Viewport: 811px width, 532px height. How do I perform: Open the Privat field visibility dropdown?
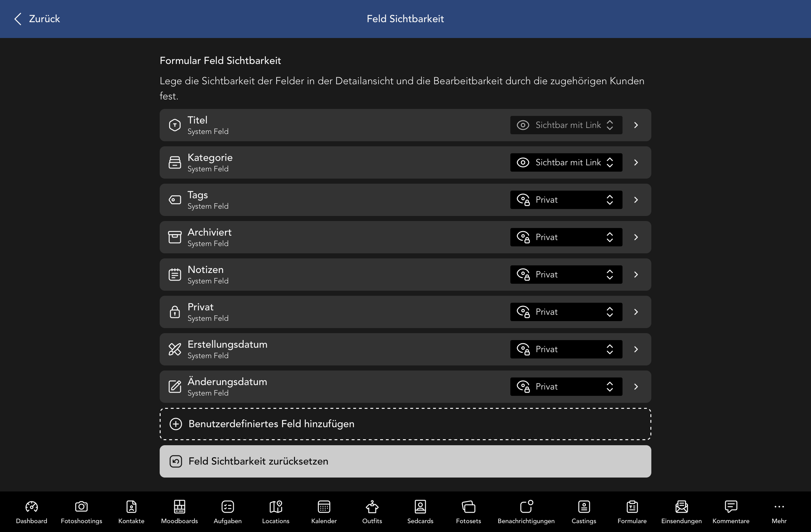click(566, 312)
